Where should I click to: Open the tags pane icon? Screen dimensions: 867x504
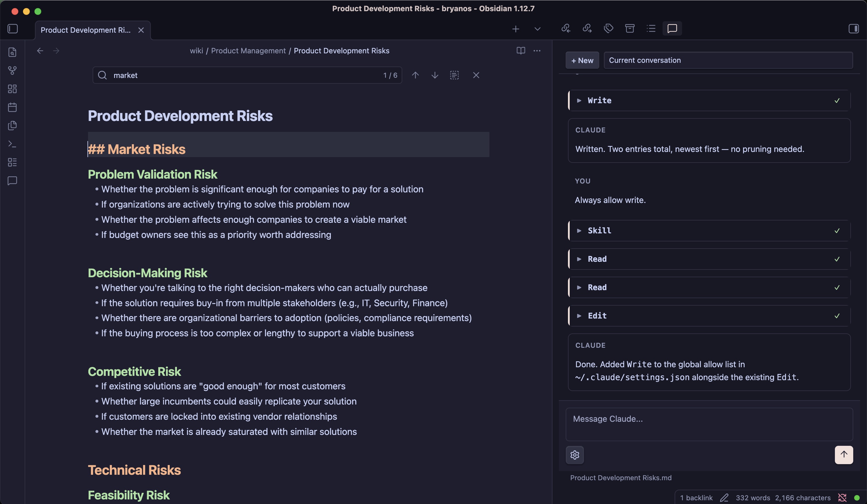click(608, 29)
